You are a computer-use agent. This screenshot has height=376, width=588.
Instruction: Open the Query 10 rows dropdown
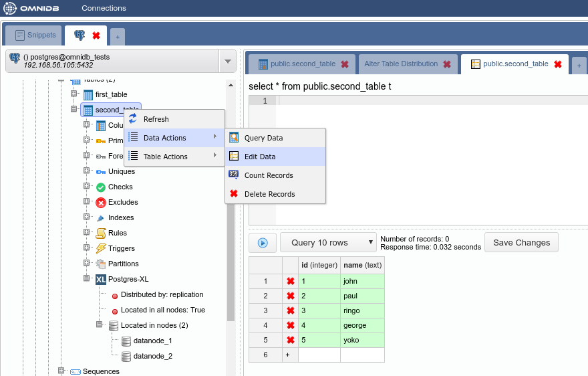tap(328, 243)
